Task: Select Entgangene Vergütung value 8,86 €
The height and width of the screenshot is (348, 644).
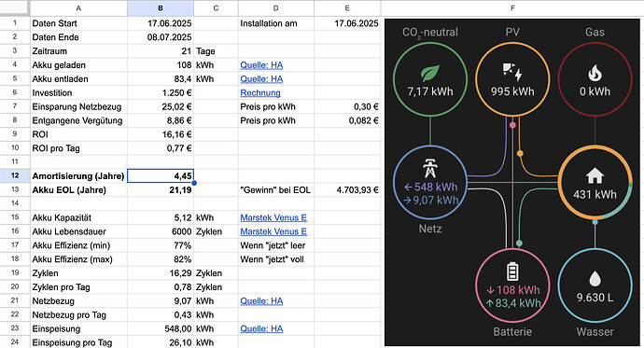Action: click(x=161, y=120)
